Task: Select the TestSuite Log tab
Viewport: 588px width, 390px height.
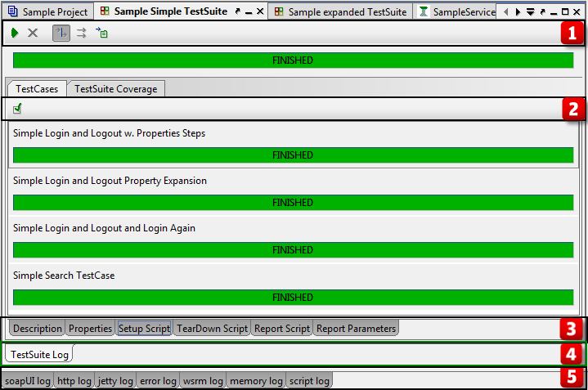Action: (x=39, y=354)
